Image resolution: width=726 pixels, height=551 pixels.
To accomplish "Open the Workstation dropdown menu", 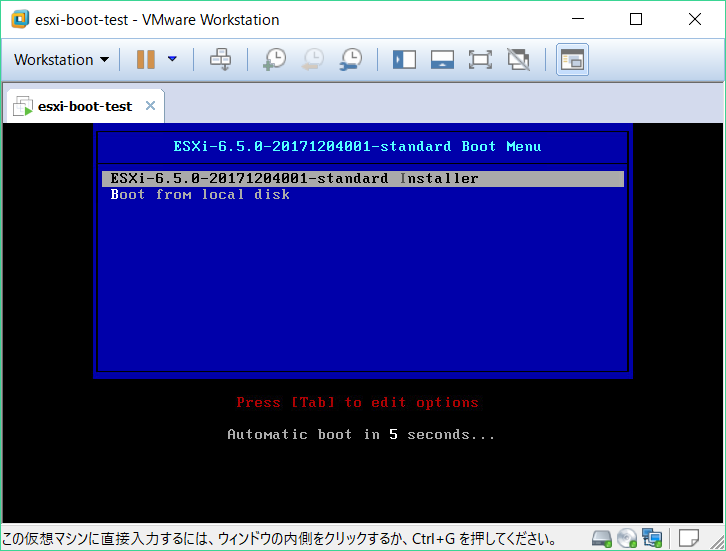I will [x=61, y=60].
